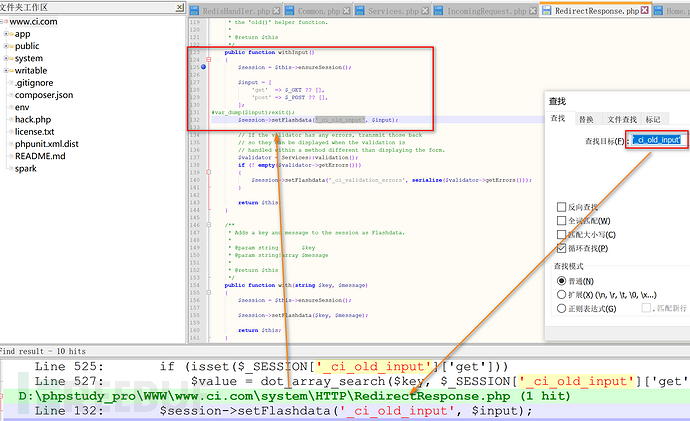
Task: Select the app folder label
Action: click(x=22, y=34)
